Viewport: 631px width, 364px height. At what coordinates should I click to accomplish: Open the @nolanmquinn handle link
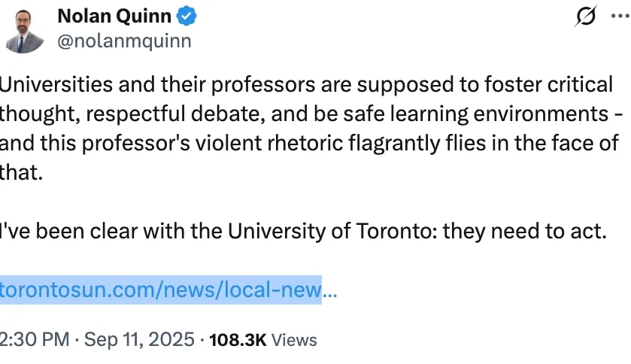click(124, 41)
